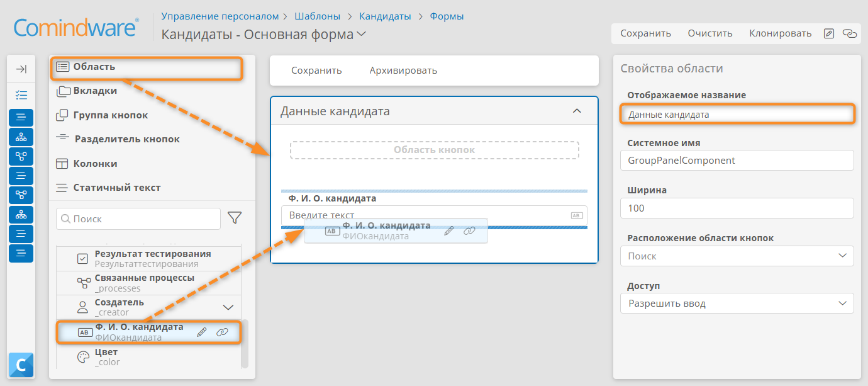Viewport: 868px width, 386px height.
Task: Select Связанные процессы attribute row
Action: [x=148, y=283]
